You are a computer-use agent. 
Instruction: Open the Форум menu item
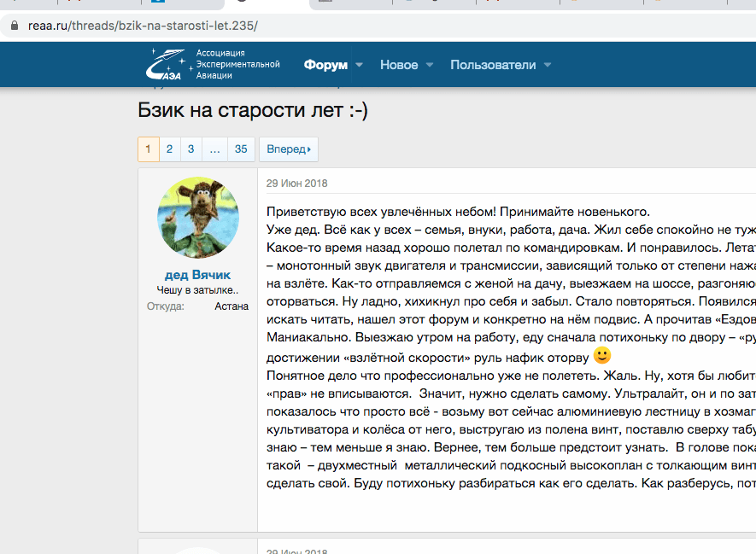[x=325, y=65]
